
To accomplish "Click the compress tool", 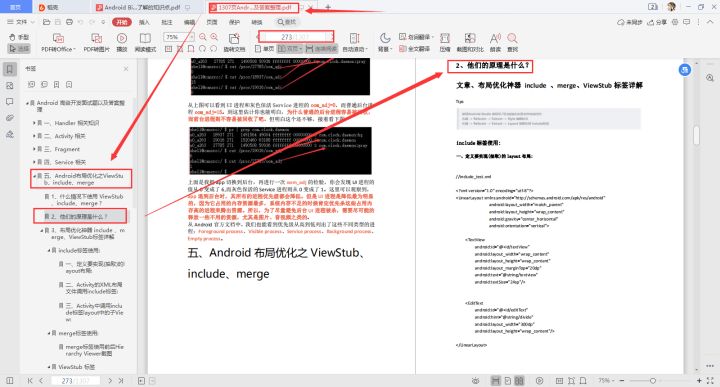I will [x=444, y=43].
